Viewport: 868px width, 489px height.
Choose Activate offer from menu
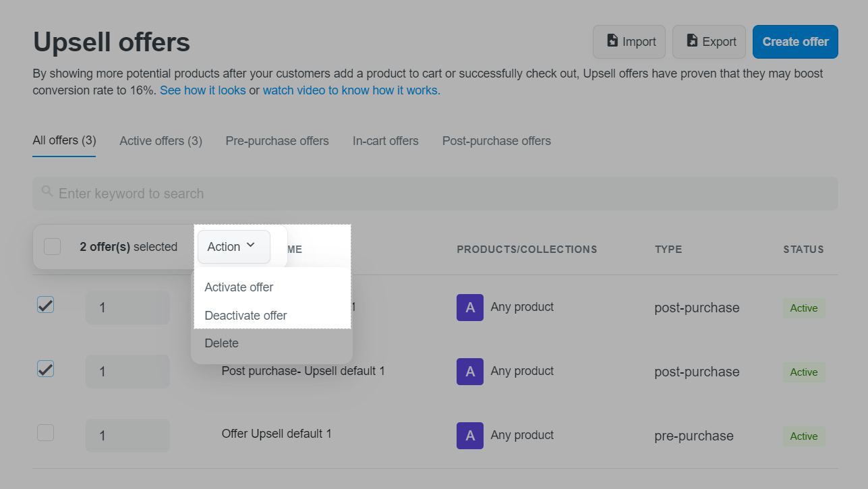[239, 287]
